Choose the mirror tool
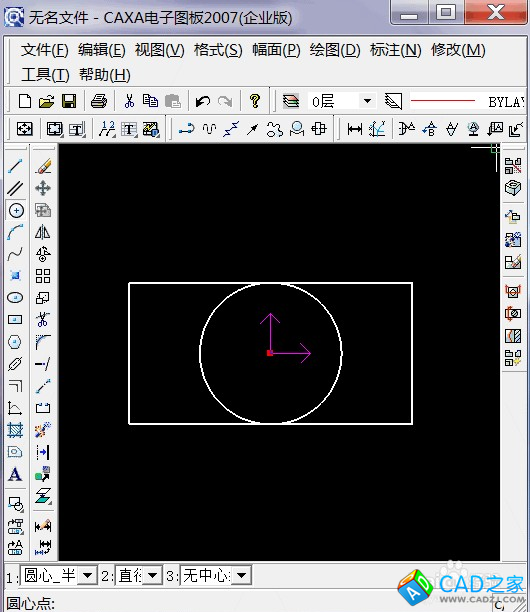This screenshot has width=530, height=612. (x=43, y=233)
